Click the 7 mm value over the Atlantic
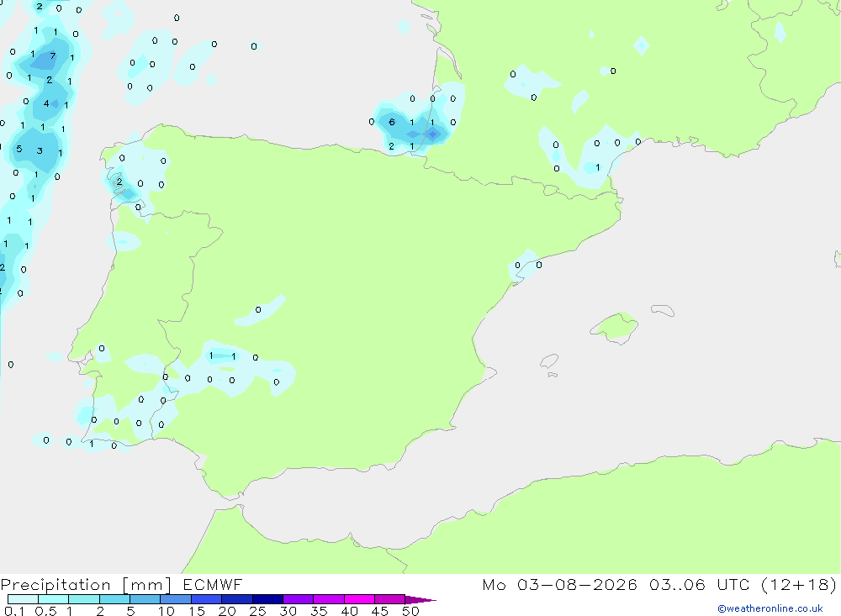Viewport: 841px width, 616px height. 52,55
